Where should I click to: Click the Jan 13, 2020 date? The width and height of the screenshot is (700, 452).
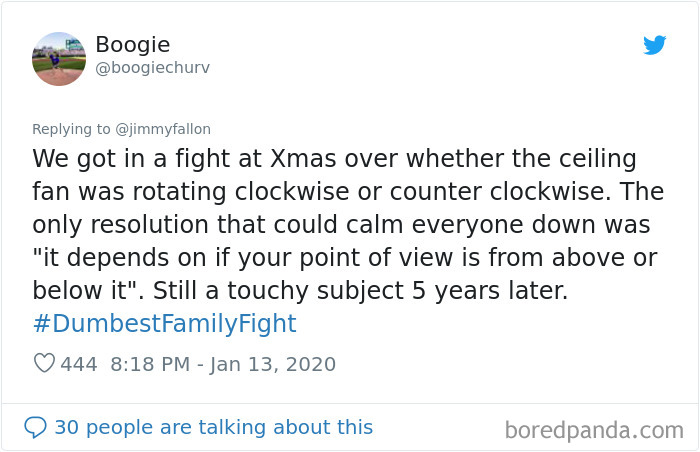pyautogui.click(x=273, y=364)
